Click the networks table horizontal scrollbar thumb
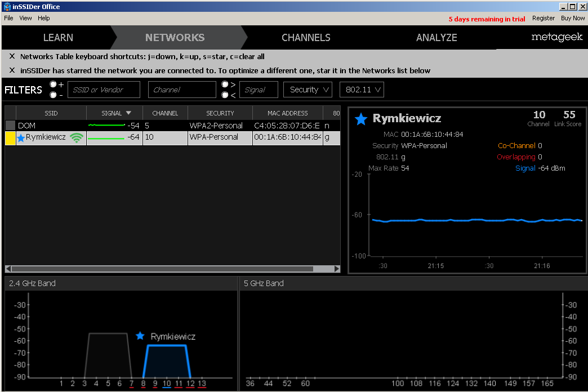 162,269
